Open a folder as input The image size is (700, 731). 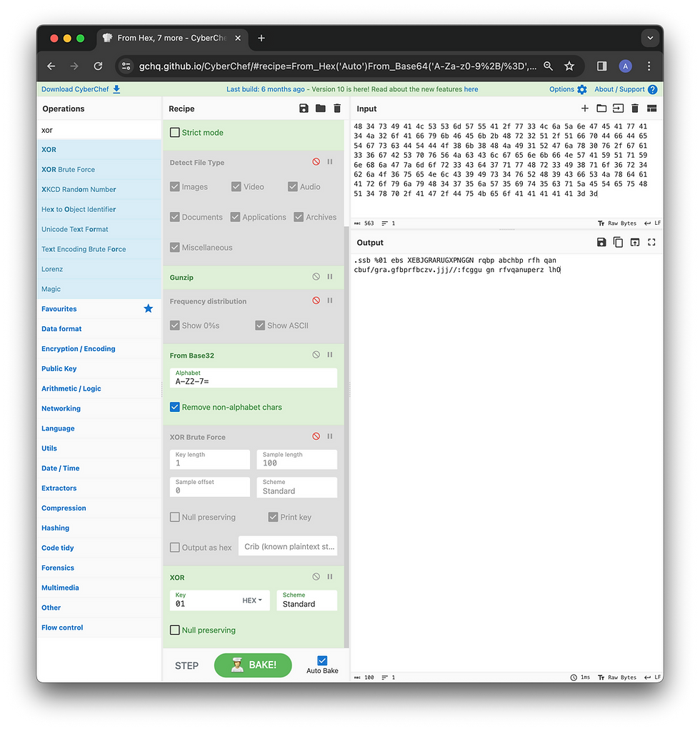(601, 109)
